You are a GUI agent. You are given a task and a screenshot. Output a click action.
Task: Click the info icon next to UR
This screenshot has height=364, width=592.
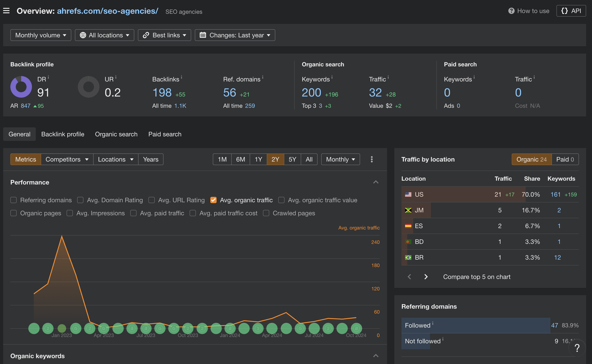[116, 77]
